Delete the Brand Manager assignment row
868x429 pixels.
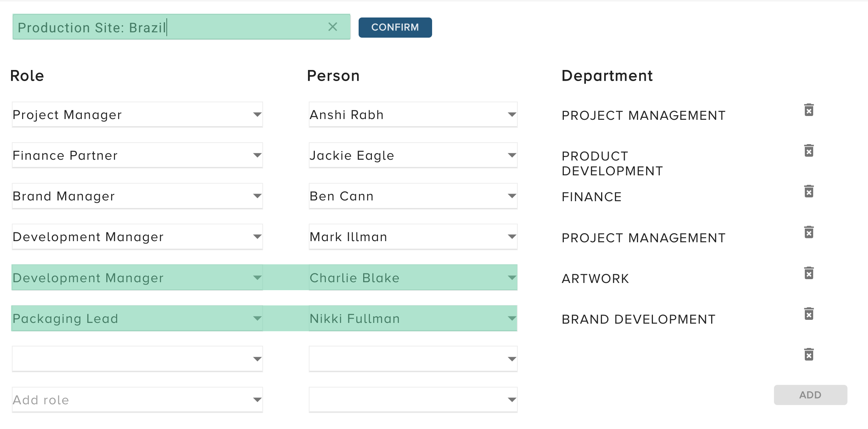coord(809,192)
